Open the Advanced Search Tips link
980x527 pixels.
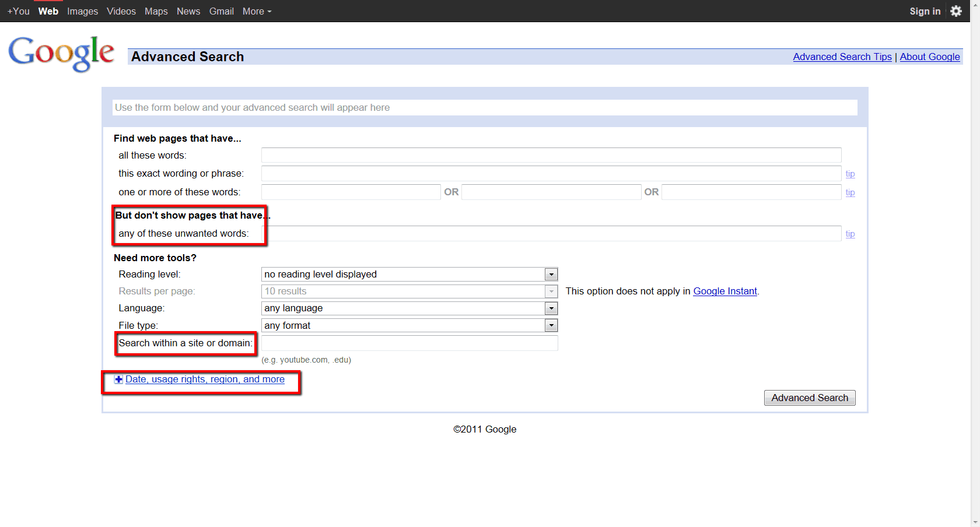[842, 57]
